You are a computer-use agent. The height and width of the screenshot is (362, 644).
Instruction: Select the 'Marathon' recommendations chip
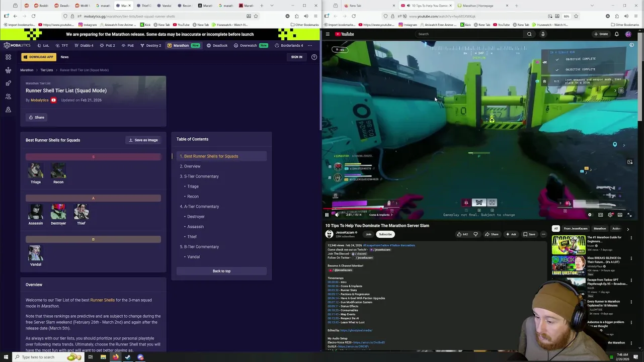click(600, 229)
